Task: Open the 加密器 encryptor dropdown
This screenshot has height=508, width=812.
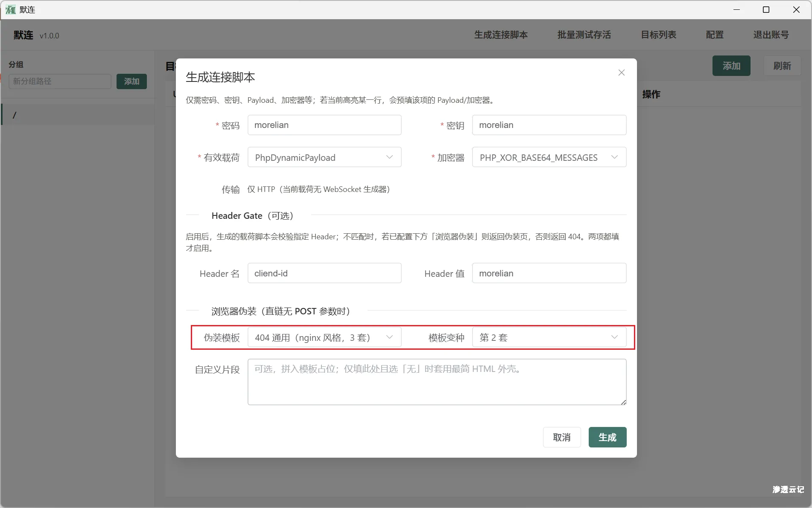Action: [x=549, y=157]
